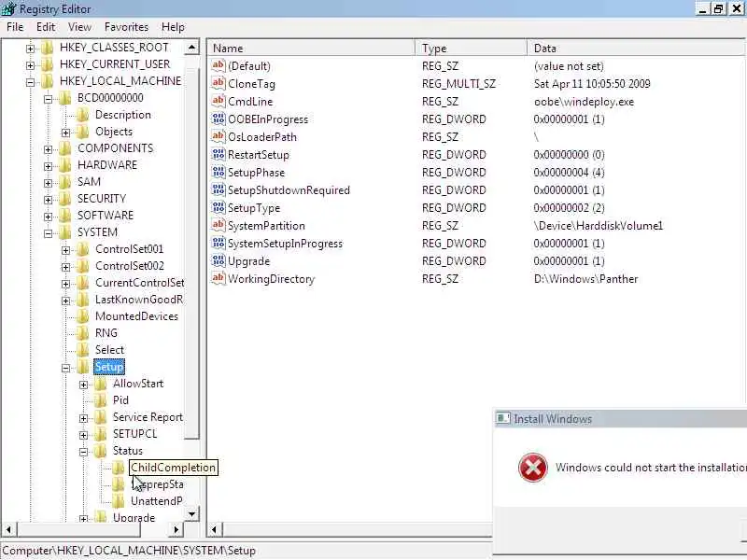Click tree pane scroll up arrow
Screen dimensions: 747x560
(191, 48)
